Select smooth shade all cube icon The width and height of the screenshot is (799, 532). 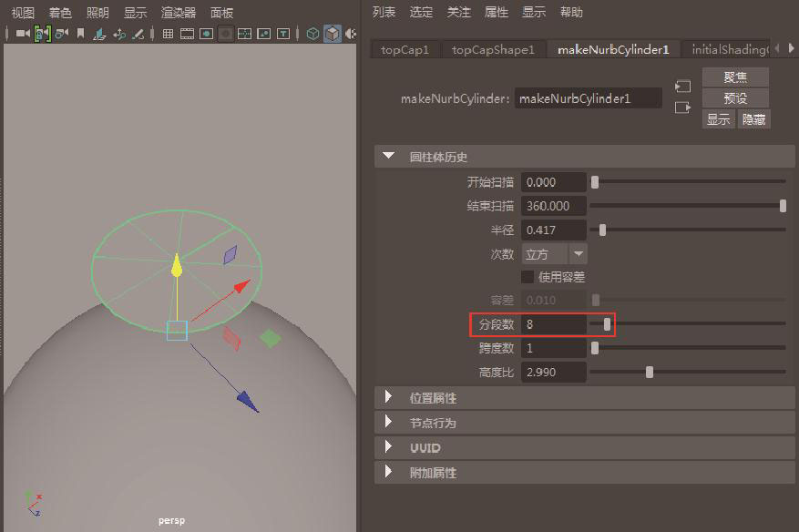333,34
